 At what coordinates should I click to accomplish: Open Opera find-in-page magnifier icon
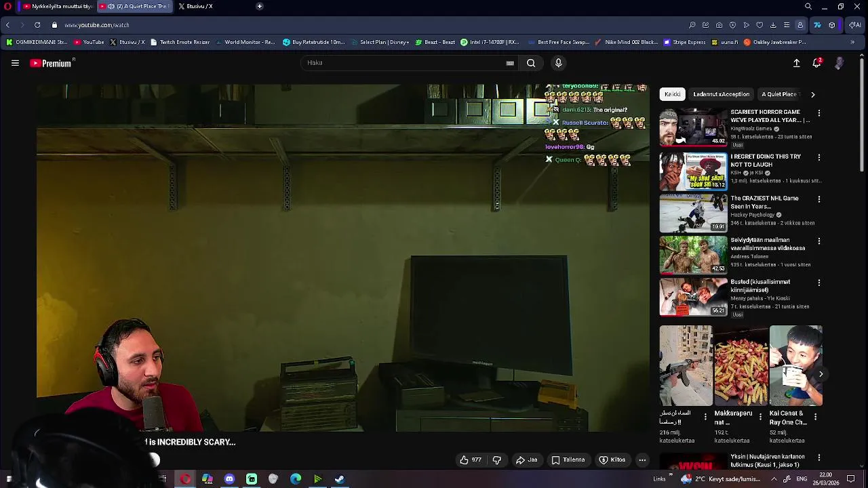tap(692, 25)
